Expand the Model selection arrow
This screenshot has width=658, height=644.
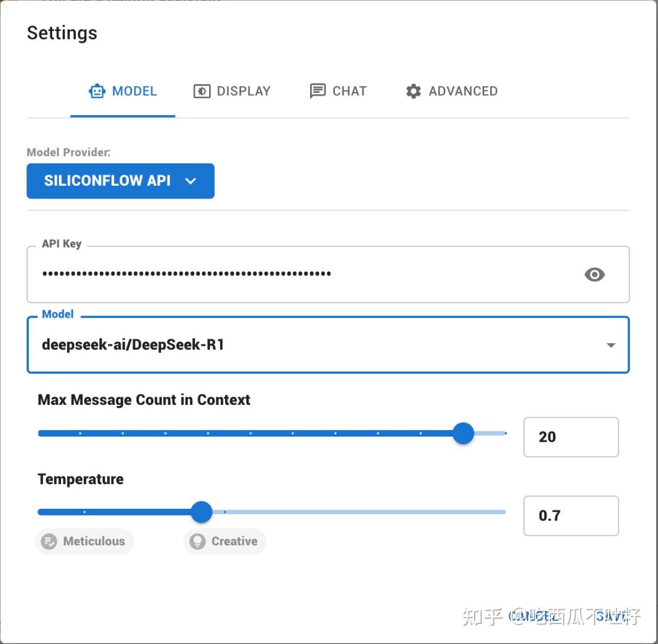coord(611,345)
